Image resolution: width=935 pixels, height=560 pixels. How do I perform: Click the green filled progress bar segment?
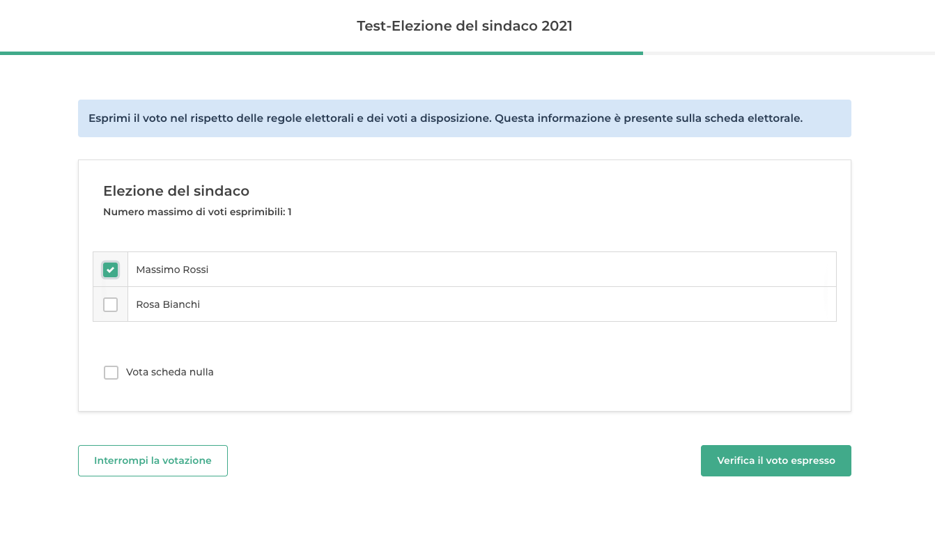pos(320,53)
